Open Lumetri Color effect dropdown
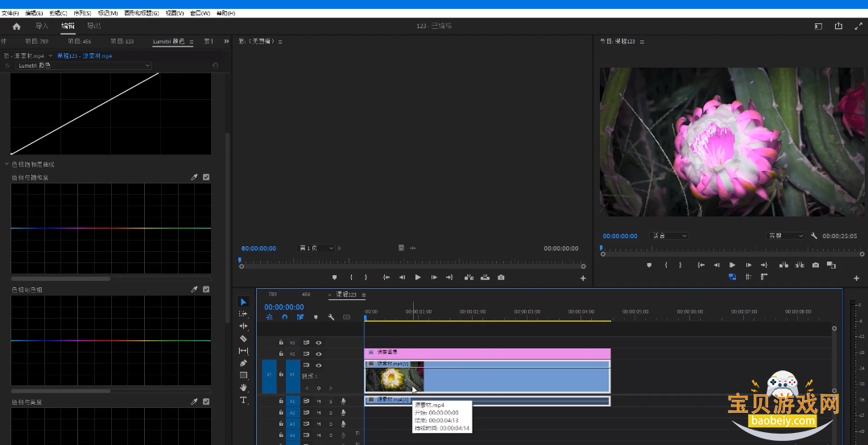This screenshot has width=868, height=445. 83,65
